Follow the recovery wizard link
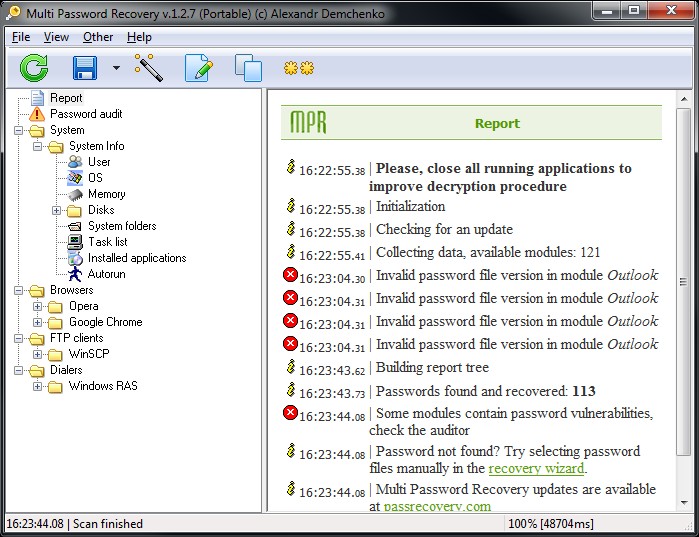The width and height of the screenshot is (699, 537). point(536,468)
